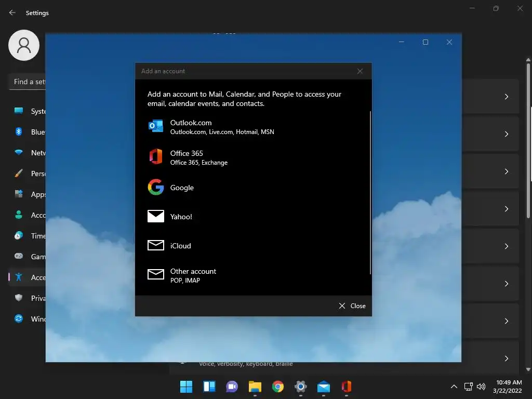Click scrollbar in the Add an account dialog
532x399 pixels.
pos(370,193)
